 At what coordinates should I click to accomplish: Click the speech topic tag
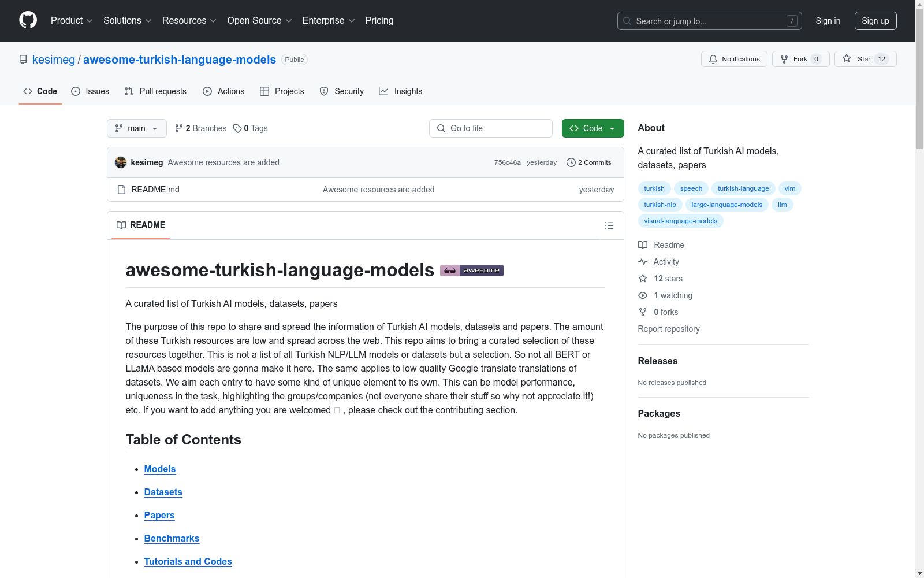(x=691, y=188)
